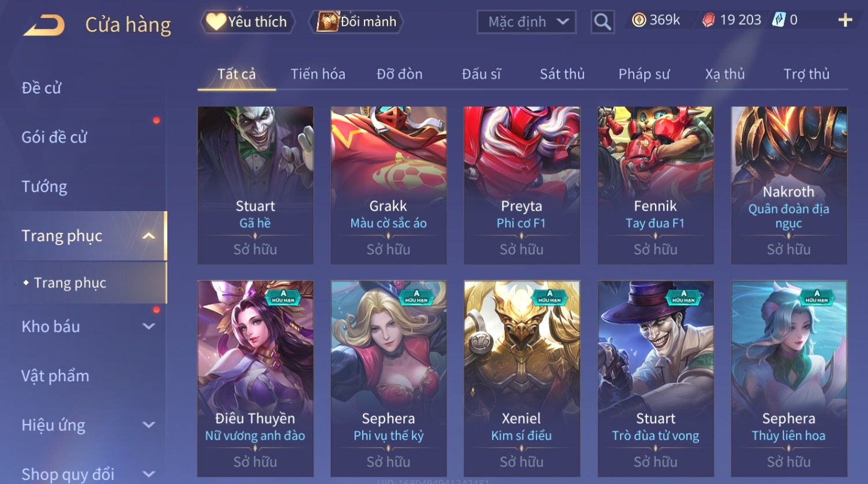The width and height of the screenshot is (868, 484).
Task: Tap the red gem currency icon
Action: coord(708,20)
